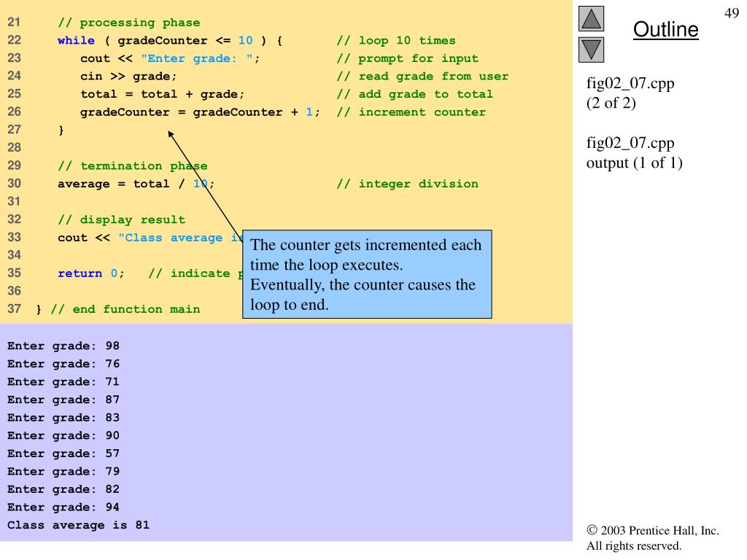Select the '// termination phase' comment
Image resolution: width=747 pixels, height=560 pixels.
(133, 166)
